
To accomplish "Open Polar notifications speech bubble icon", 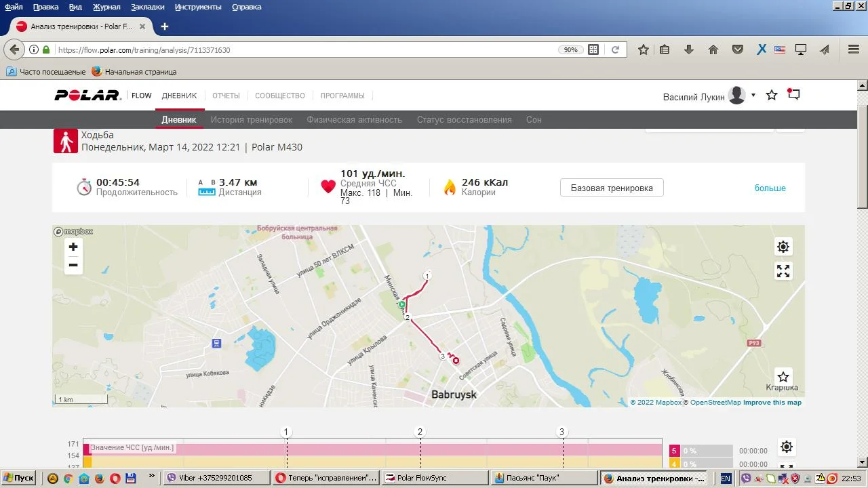I will pos(793,95).
